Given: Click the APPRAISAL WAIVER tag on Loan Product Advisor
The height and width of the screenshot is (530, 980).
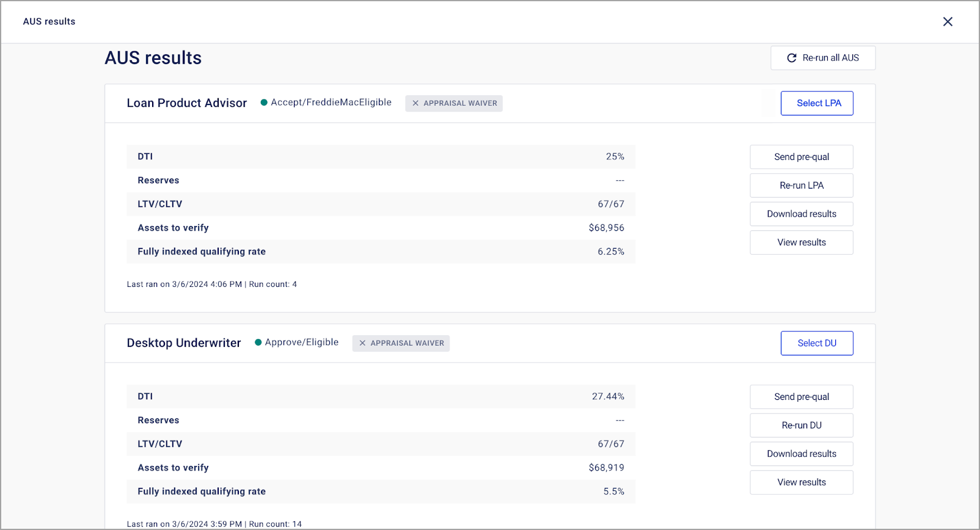Looking at the screenshot, I should [x=454, y=103].
